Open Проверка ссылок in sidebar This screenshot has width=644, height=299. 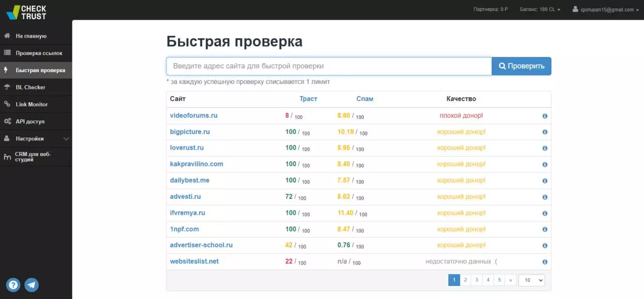[x=39, y=53]
